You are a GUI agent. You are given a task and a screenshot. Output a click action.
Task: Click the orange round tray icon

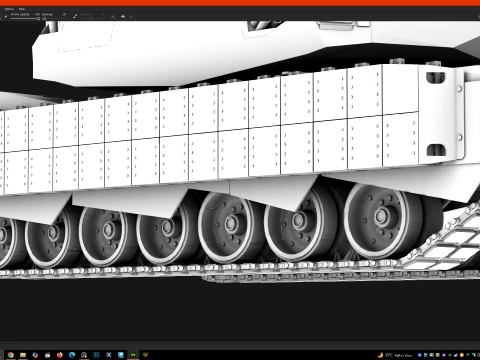[462, 355]
